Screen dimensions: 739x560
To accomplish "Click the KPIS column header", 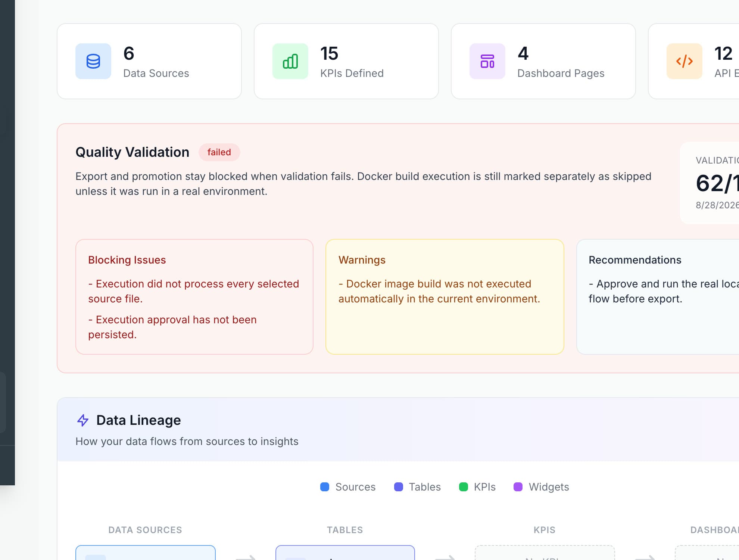I will [545, 530].
